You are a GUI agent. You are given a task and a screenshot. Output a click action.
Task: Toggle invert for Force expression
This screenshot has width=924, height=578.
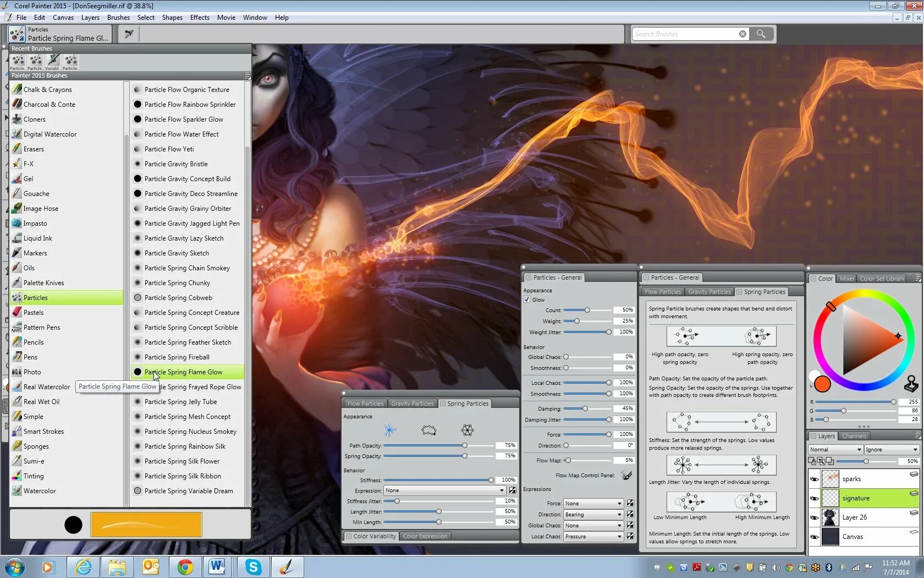click(630, 503)
